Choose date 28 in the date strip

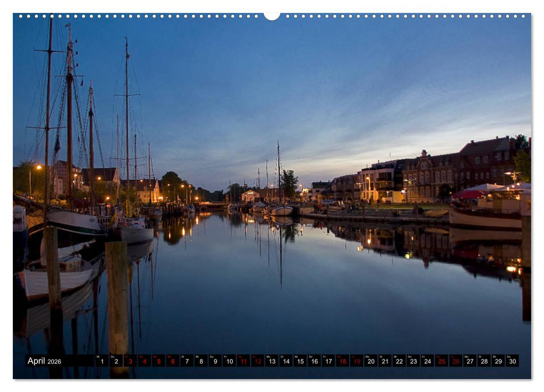pos(484,361)
